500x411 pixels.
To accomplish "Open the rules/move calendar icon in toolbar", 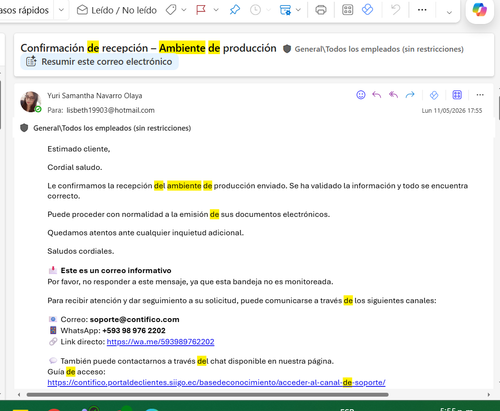I will pyautogui.click(x=285, y=10).
